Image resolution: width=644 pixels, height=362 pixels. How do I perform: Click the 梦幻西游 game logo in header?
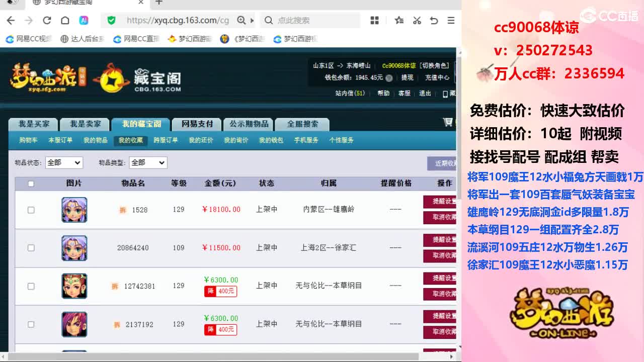[x=49, y=77]
